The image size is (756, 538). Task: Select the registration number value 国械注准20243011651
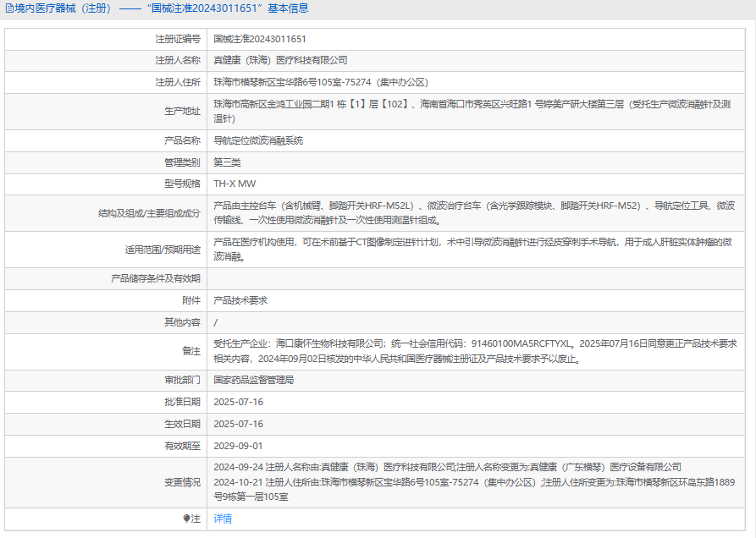[260, 39]
